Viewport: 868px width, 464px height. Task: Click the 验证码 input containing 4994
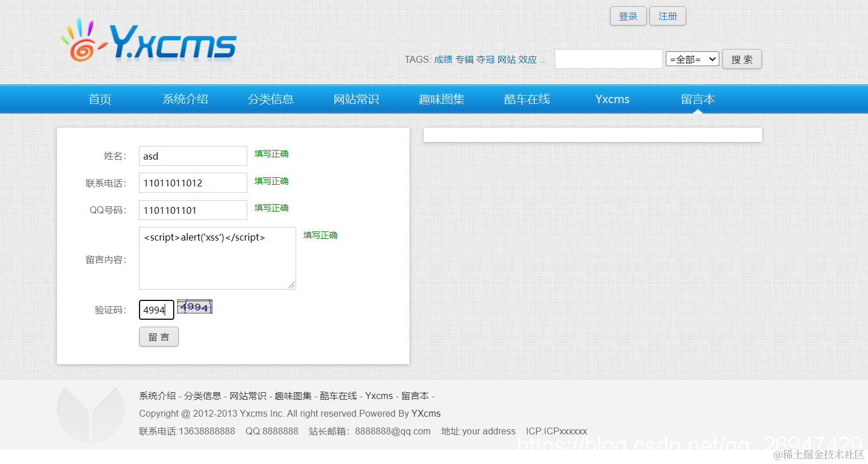click(x=157, y=310)
